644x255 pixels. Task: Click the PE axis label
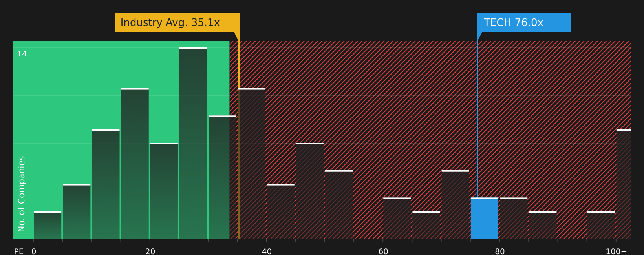click(19, 251)
